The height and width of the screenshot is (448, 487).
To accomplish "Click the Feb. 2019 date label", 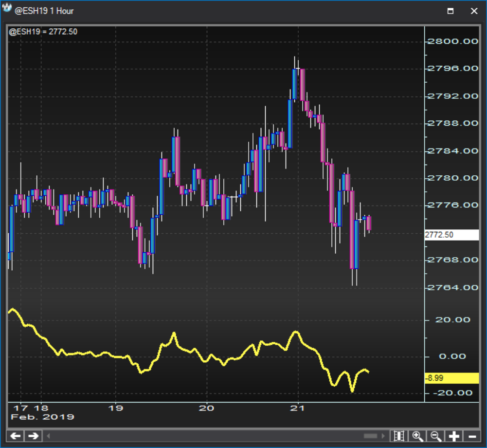I will pyautogui.click(x=42, y=417).
